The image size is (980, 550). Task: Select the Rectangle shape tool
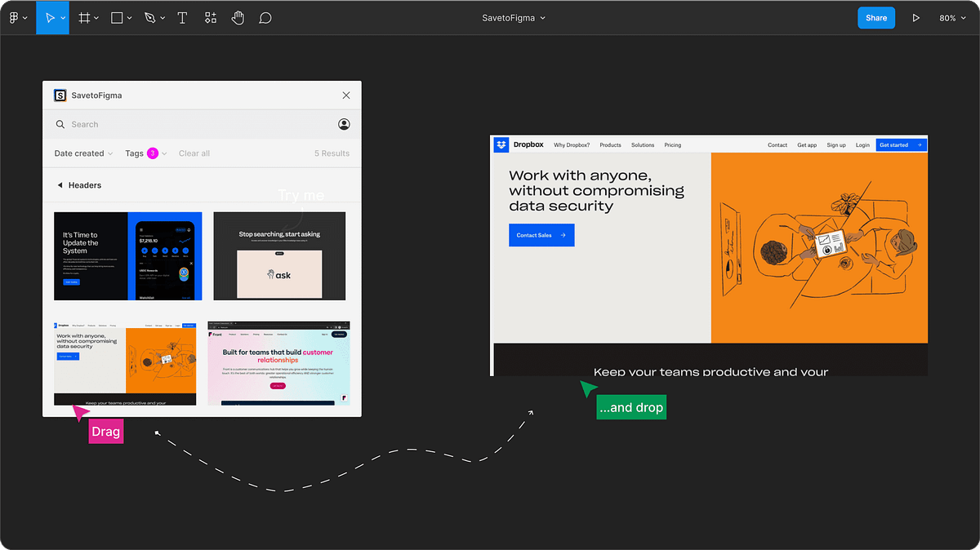(x=117, y=17)
